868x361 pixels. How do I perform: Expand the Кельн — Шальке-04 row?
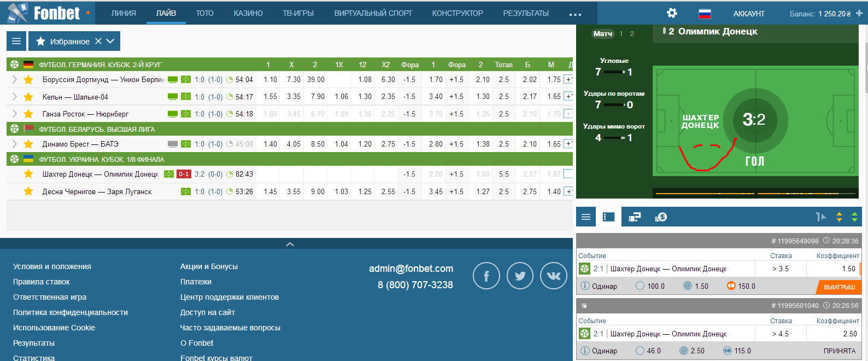[14, 97]
